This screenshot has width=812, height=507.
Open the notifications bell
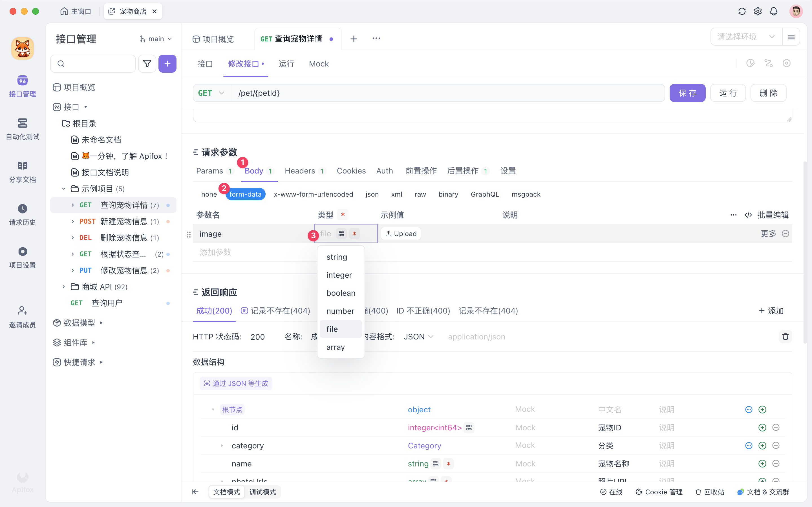coord(774,11)
